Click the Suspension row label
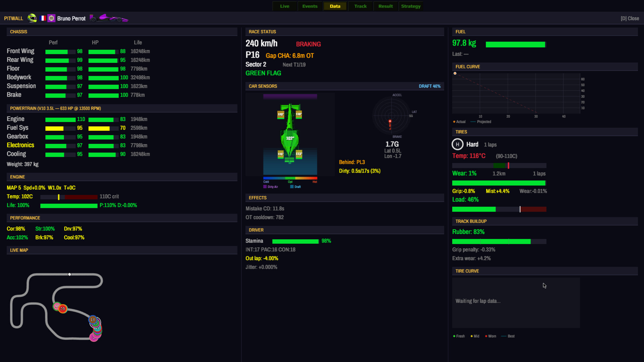 tap(21, 86)
